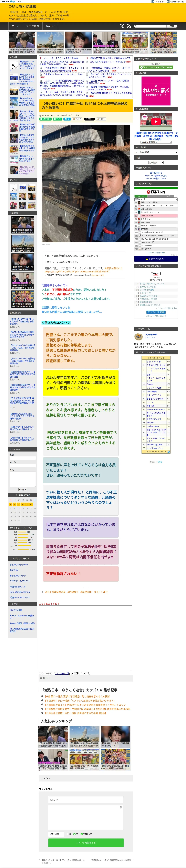Submit with the コメントを投稿する button

pos(86,842)
